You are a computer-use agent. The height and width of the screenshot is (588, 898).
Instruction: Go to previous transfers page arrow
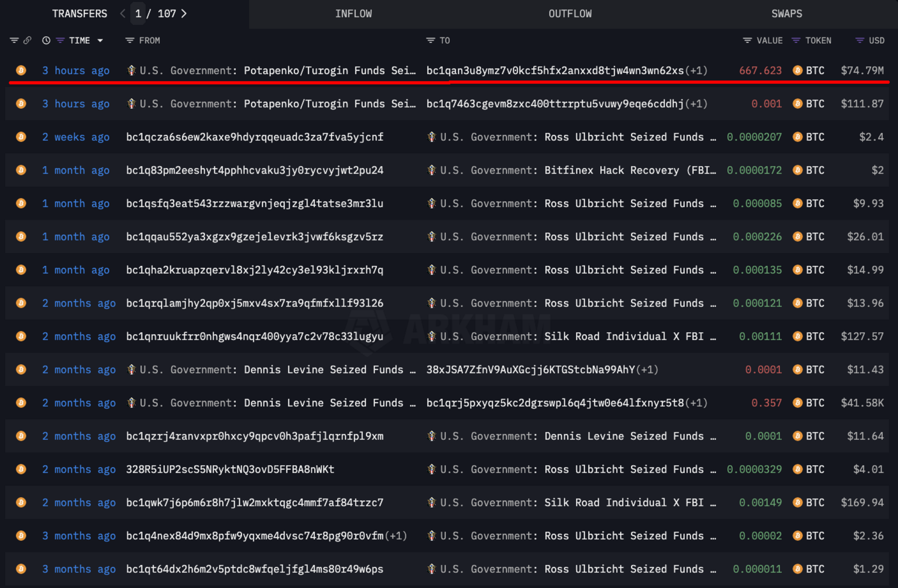(123, 13)
